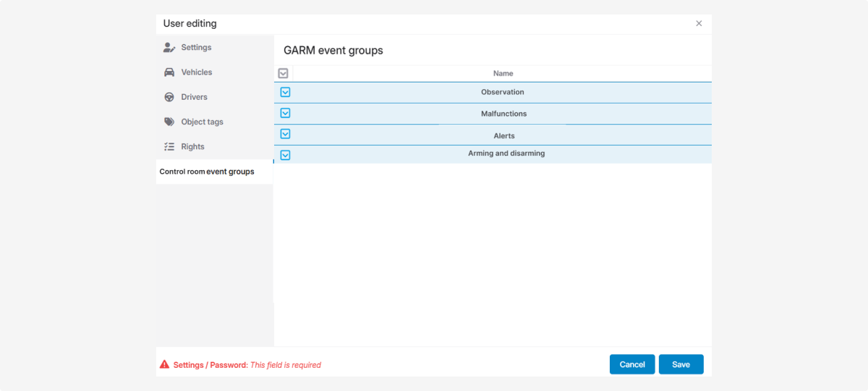Viewport: 868px width, 391px height.
Task: Toggle the Alerts event group checkbox
Action: (x=285, y=134)
